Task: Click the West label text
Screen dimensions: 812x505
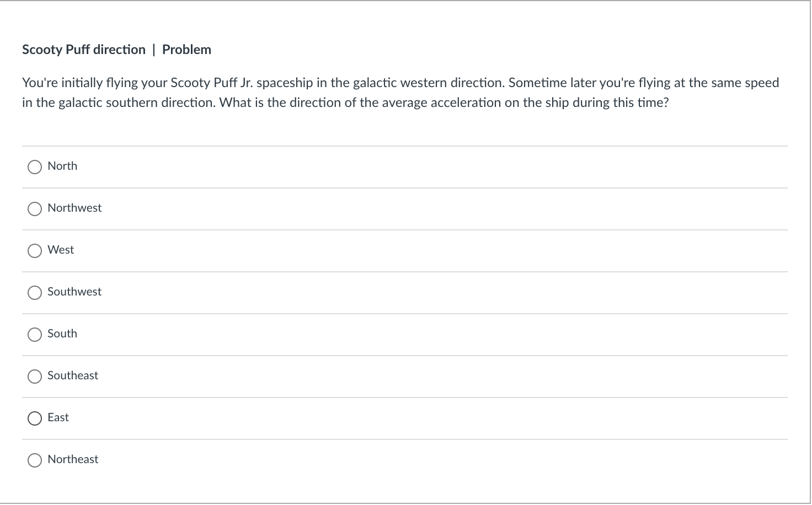Action: click(60, 250)
